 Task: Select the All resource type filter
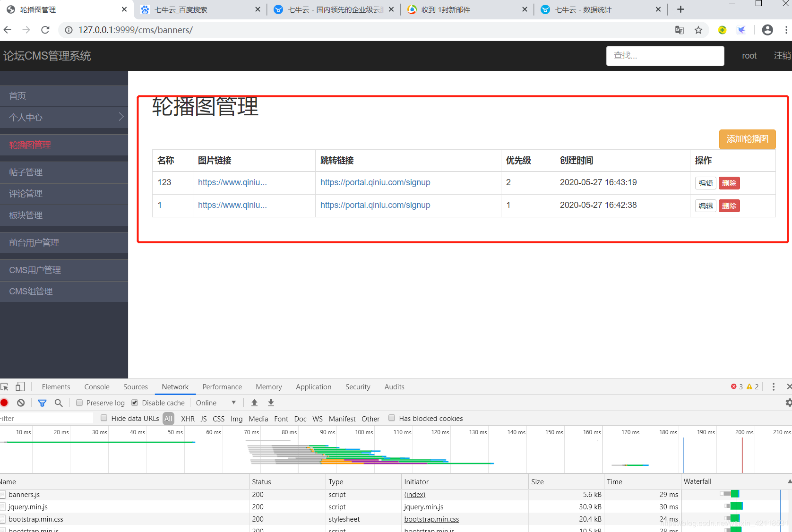coord(168,419)
